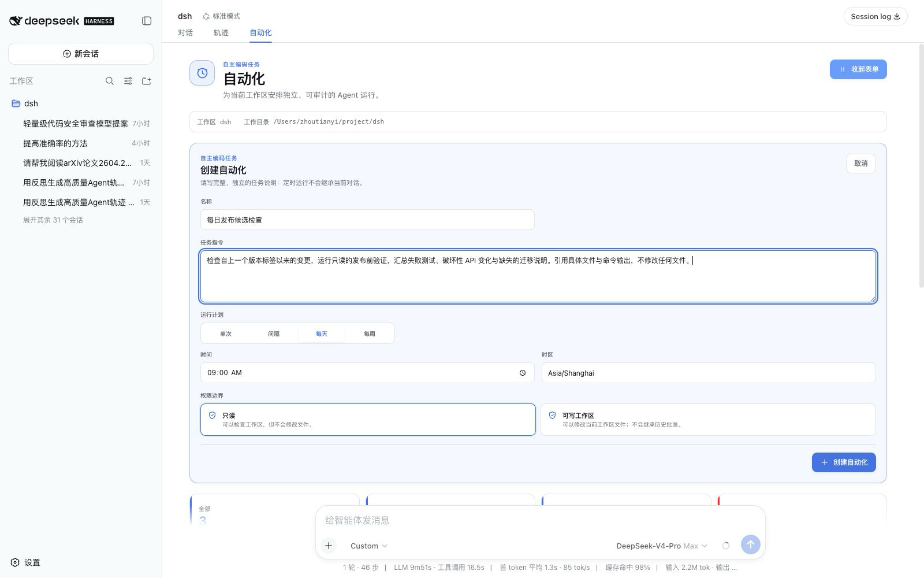Click the dsh folder icon

pyautogui.click(x=16, y=103)
